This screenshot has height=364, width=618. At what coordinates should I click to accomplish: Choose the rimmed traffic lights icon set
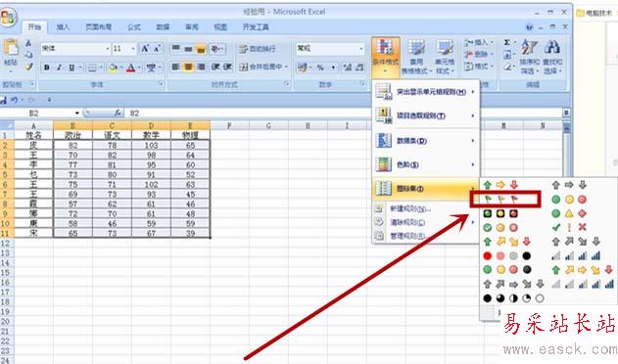pos(500,213)
